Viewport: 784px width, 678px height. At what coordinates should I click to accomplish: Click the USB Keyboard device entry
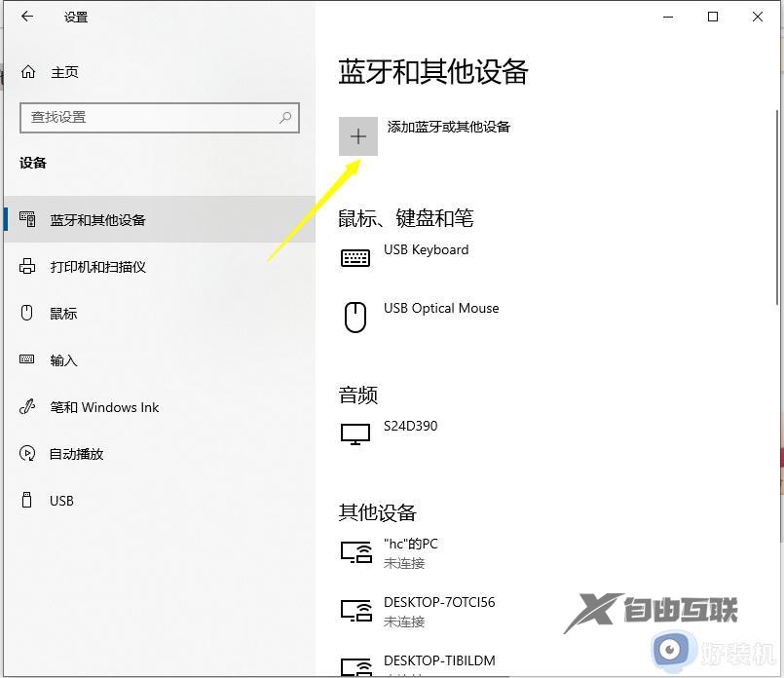(426, 249)
